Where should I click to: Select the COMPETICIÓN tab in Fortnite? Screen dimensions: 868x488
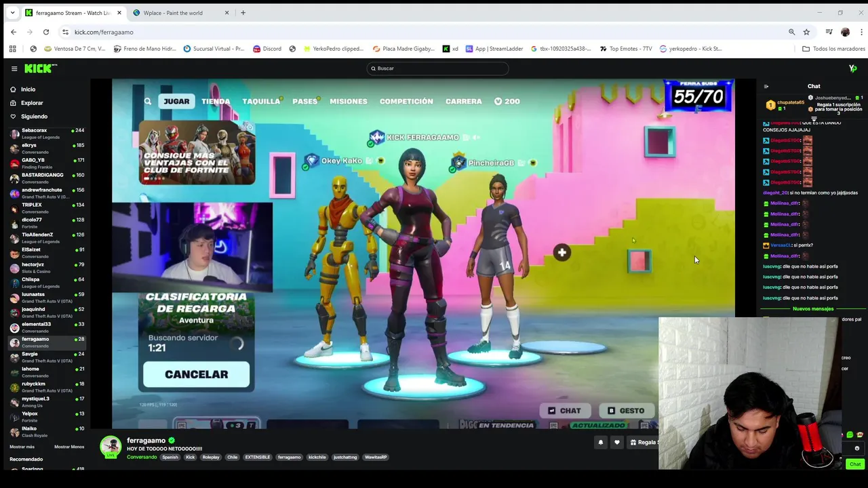pos(406,102)
